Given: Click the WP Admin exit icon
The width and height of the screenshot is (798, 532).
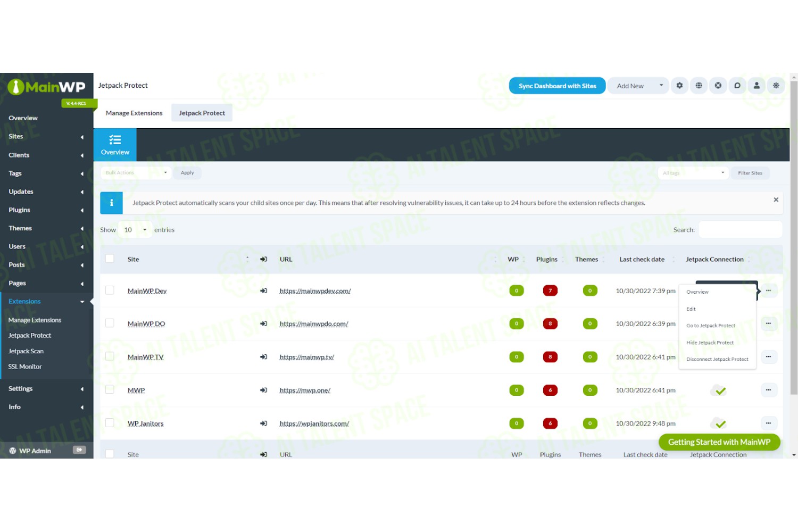Looking at the screenshot, I should [79, 450].
